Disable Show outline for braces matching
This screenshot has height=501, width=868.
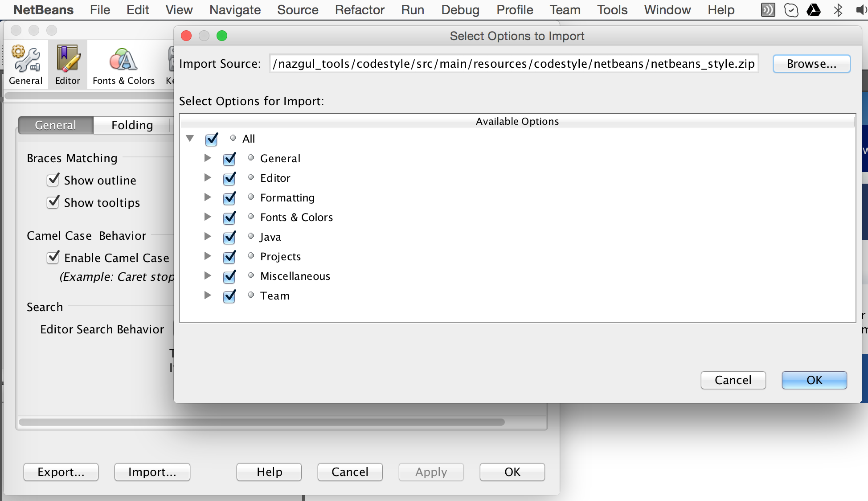(x=53, y=180)
